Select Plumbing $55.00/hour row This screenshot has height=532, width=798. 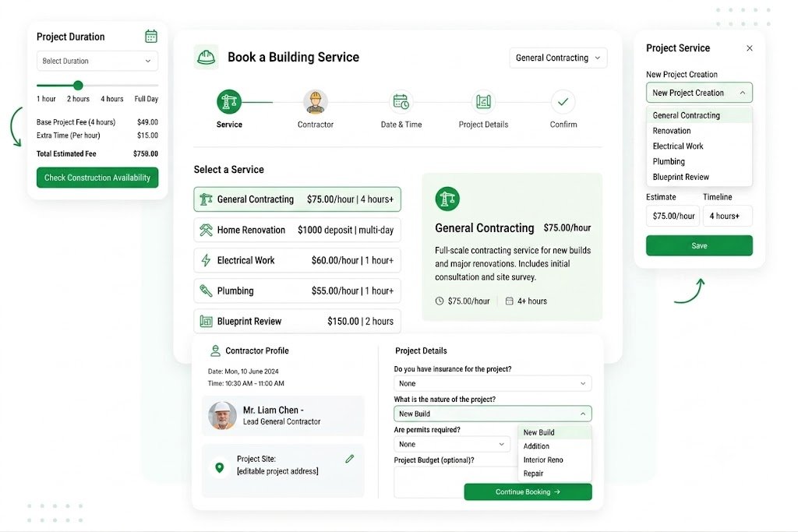[297, 291]
